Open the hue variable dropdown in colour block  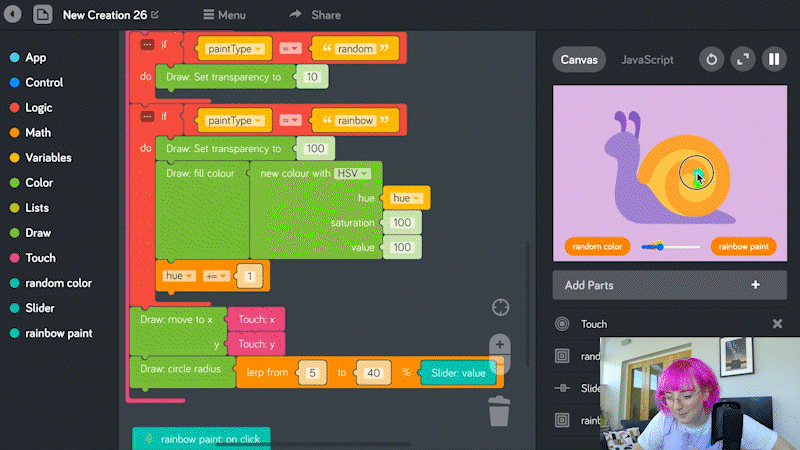[x=407, y=198]
